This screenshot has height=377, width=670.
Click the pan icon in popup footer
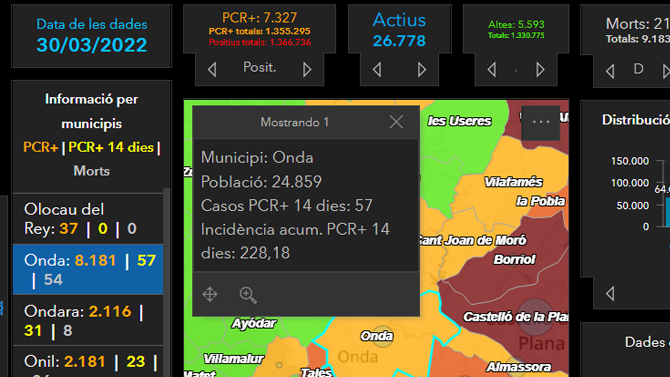coord(210,295)
